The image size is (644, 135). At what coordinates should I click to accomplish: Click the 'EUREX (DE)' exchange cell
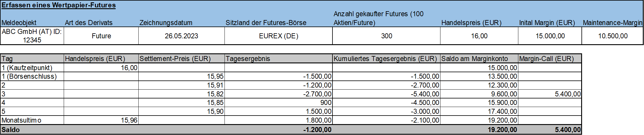pyautogui.click(x=278, y=36)
